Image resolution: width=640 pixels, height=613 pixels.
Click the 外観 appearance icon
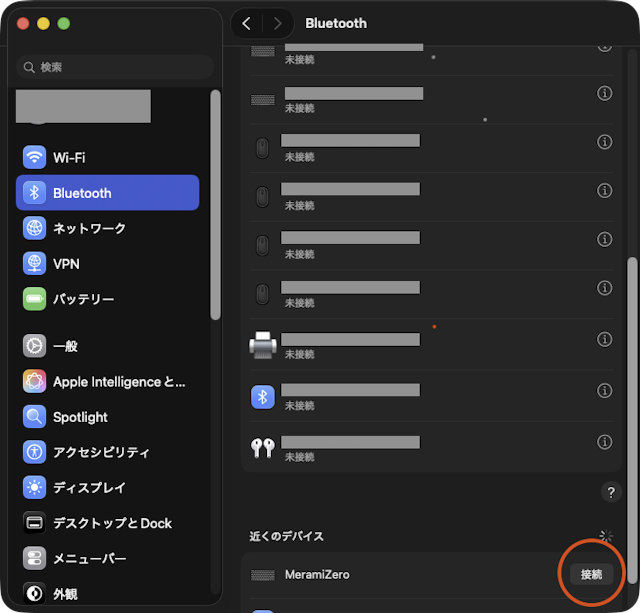click(x=34, y=593)
